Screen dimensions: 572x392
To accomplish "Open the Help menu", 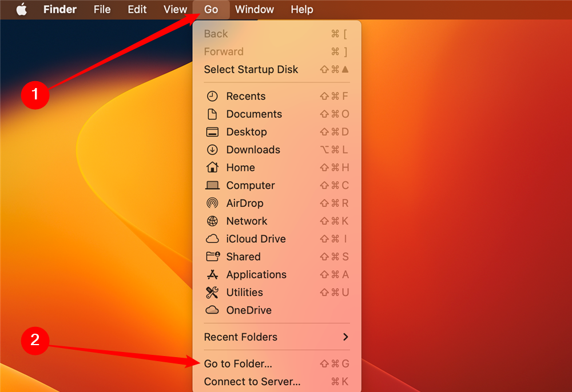I will (301, 10).
